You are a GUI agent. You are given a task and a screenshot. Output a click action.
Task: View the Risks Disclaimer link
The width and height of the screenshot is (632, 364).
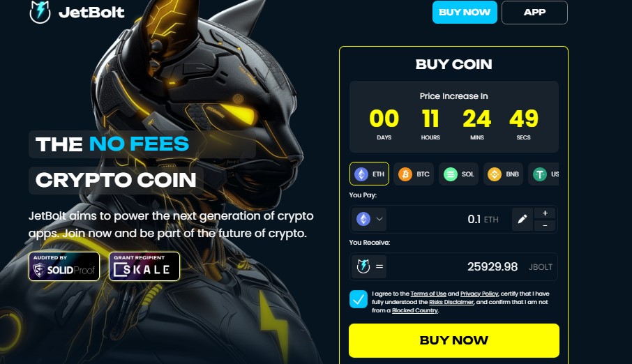[x=451, y=302]
